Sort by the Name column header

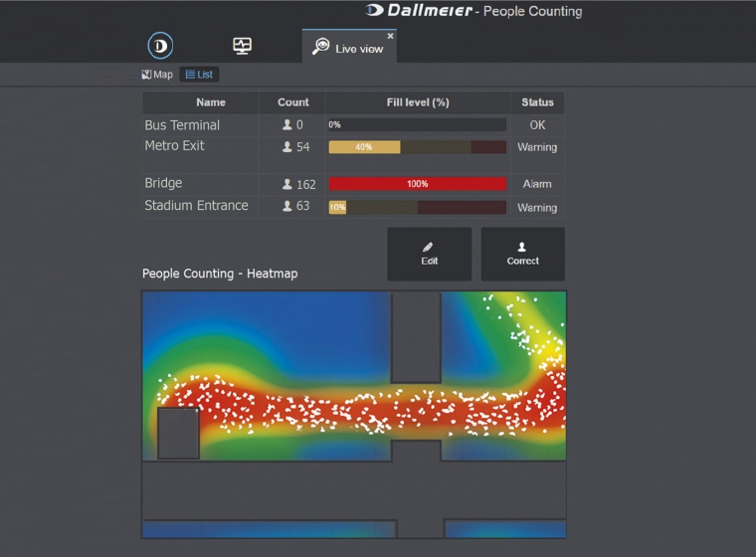point(210,102)
